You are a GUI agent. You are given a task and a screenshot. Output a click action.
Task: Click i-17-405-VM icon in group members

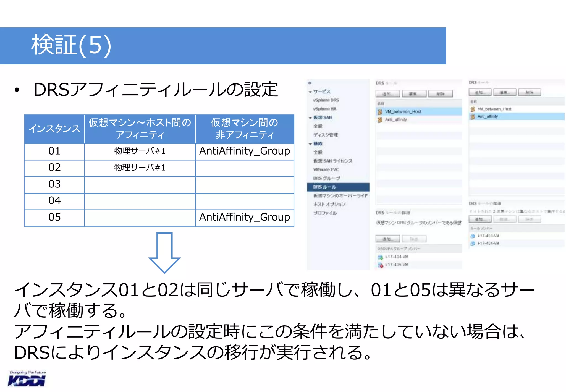click(380, 265)
